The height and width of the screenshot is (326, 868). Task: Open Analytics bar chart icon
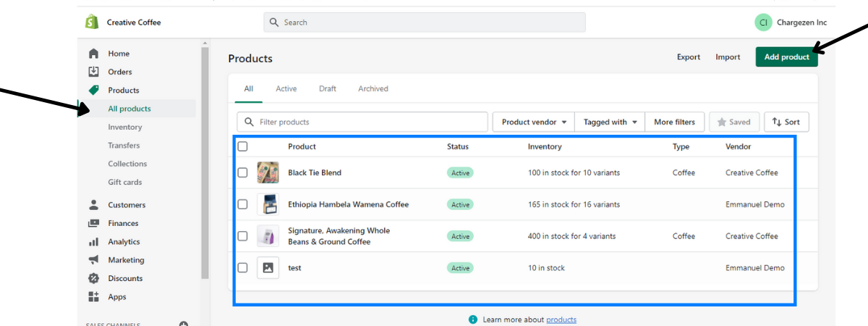click(x=93, y=242)
